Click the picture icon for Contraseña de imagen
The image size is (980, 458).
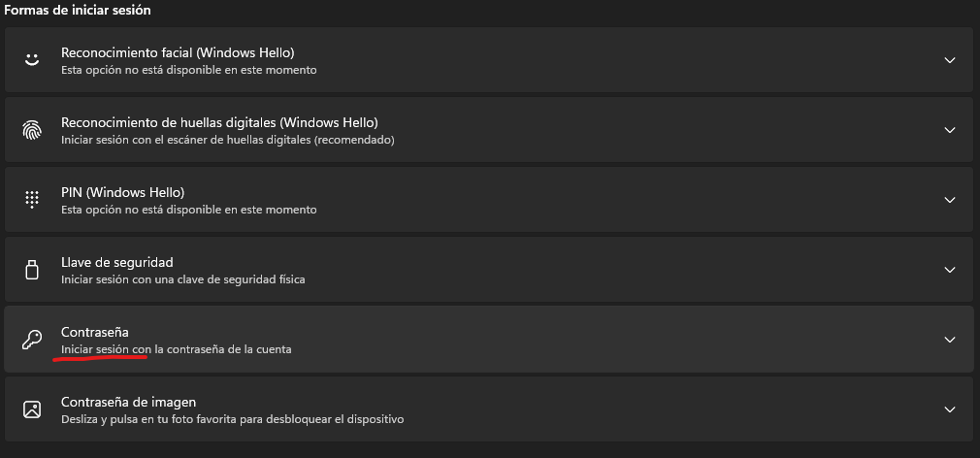32,409
